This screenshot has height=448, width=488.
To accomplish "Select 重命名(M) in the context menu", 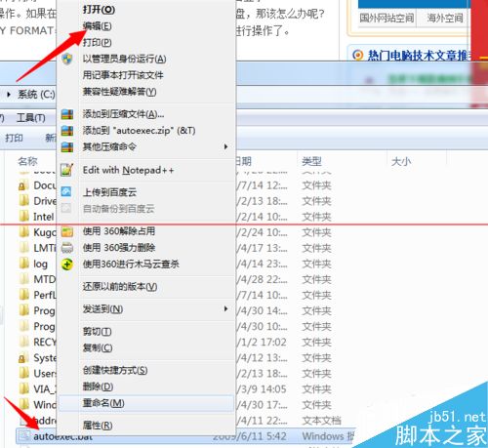I will tap(103, 403).
